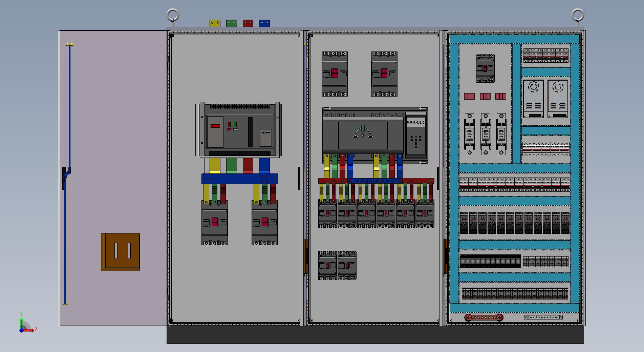Select the transfer switch controller module

[416, 136]
